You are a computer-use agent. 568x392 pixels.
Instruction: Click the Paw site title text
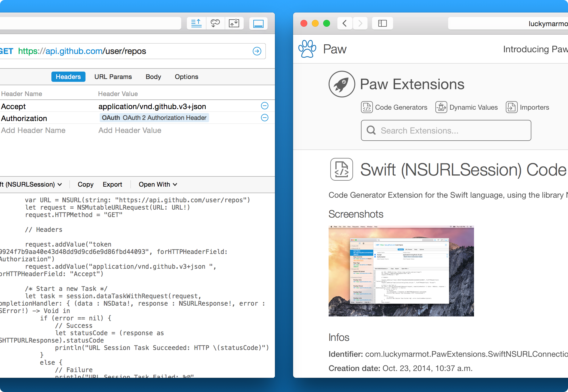(x=335, y=49)
